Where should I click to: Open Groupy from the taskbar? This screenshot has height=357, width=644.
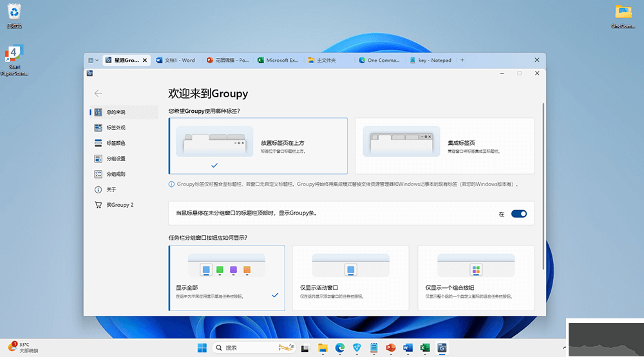click(x=442, y=349)
